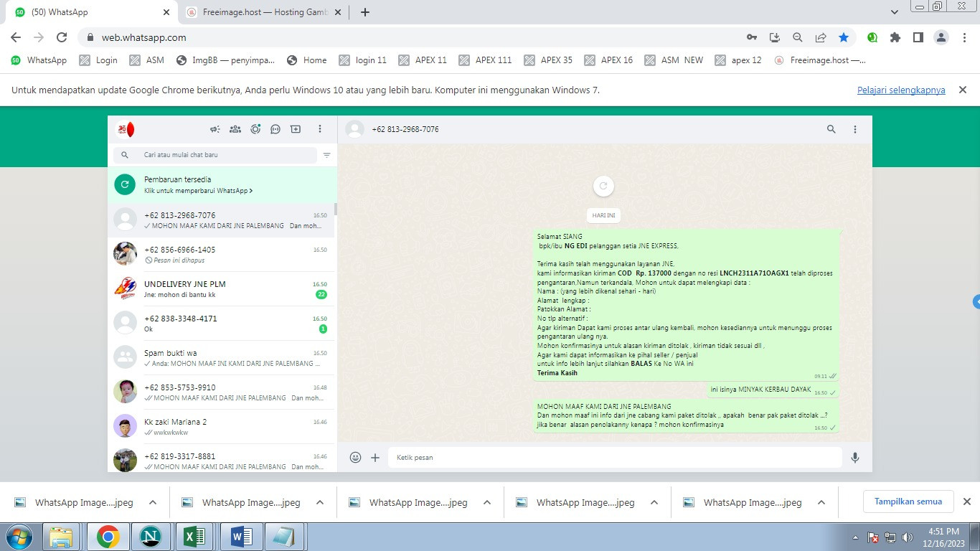Click Pembaruan tersedia update banner

[222, 184]
